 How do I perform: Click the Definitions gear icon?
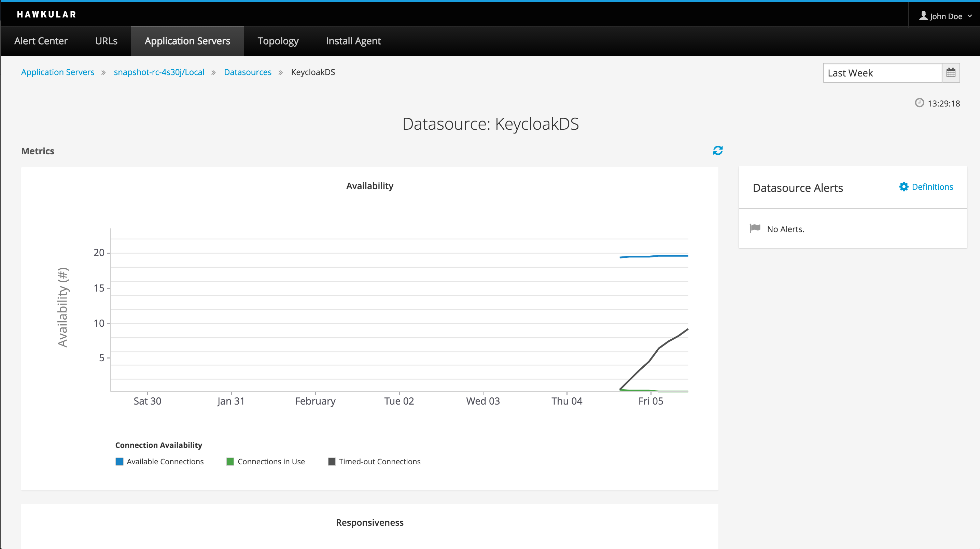903,187
